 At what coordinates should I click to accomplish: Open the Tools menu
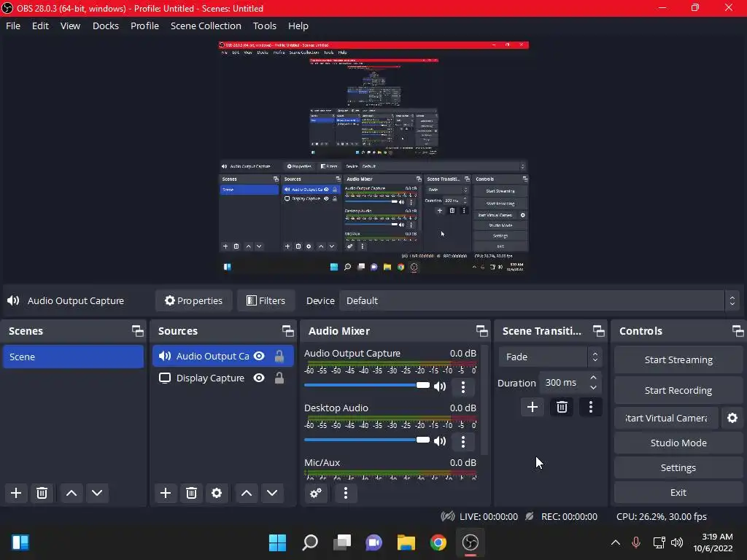point(264,26)
